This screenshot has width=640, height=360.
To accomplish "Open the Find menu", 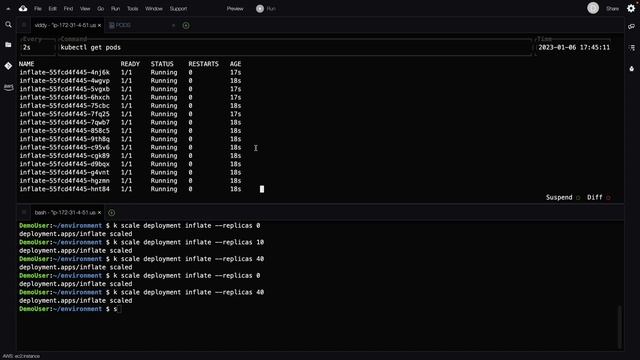I will point(68,9).
